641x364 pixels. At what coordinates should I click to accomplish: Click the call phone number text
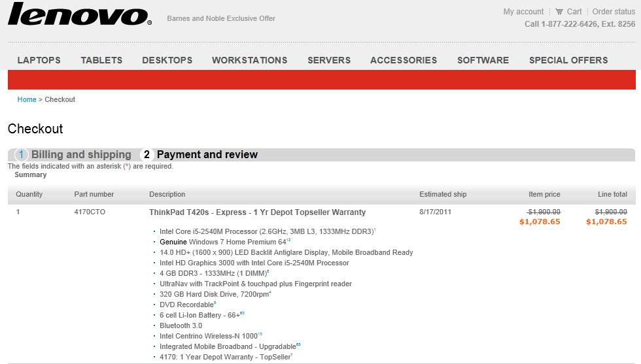click(580, 24)
